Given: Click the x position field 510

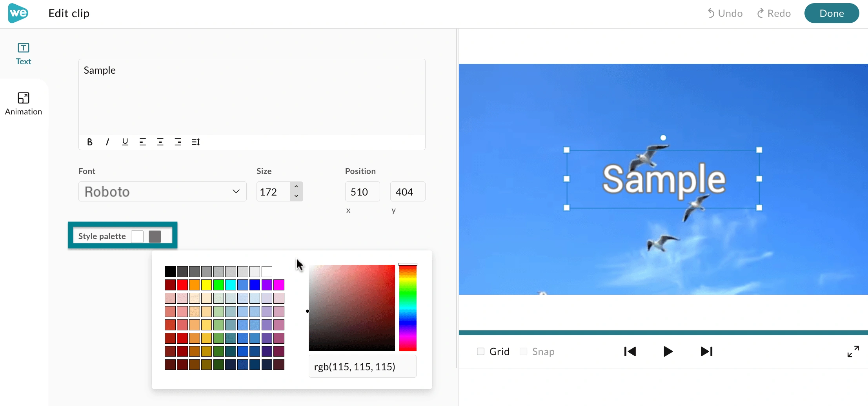Looking at the screenshot, I should (362, 192).
